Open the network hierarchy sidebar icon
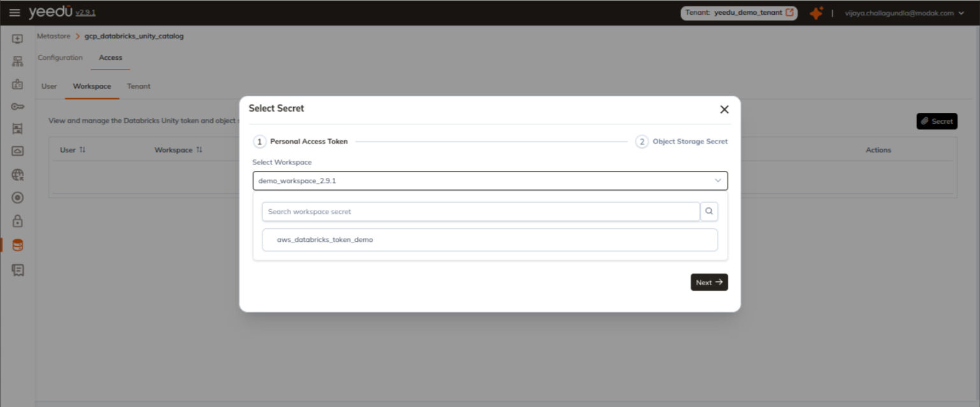This screenshot has height=407, width=980. [18, 62]
